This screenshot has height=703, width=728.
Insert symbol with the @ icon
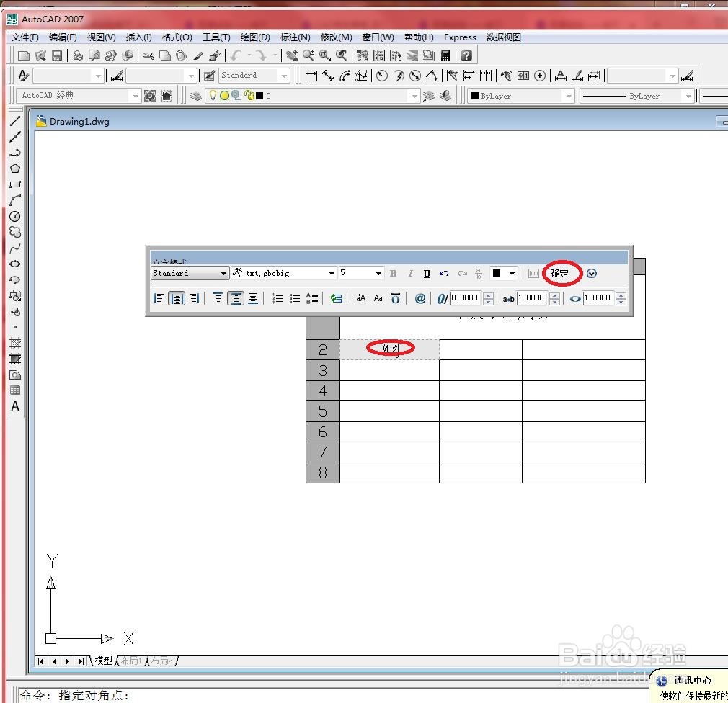(420, 298)
